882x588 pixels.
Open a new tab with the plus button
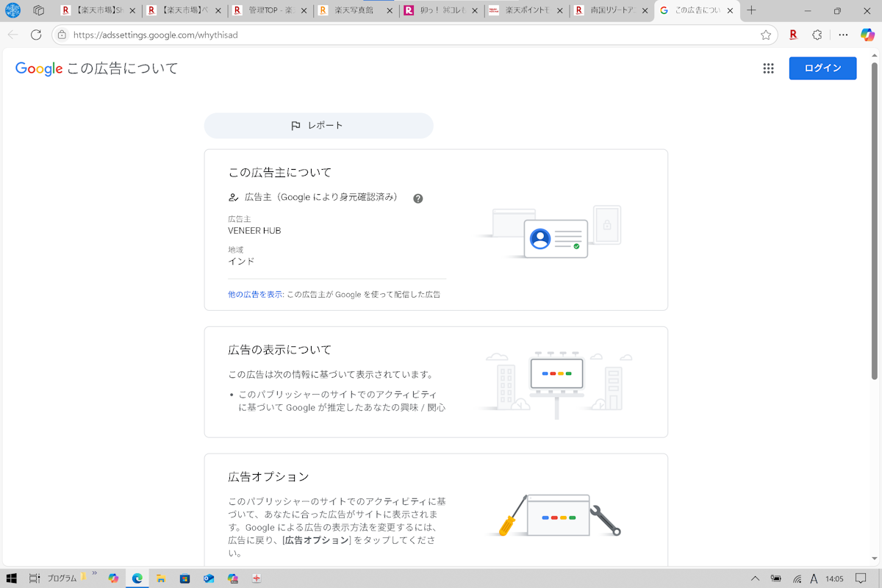tap(751, 11)
